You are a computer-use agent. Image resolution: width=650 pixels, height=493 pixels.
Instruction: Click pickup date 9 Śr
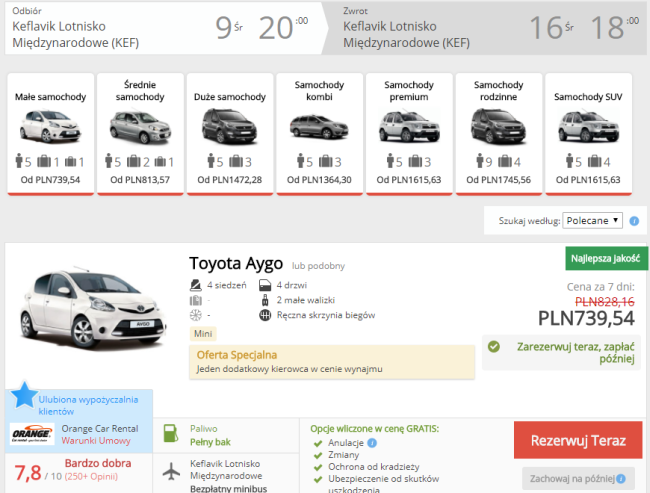point(229,28)
